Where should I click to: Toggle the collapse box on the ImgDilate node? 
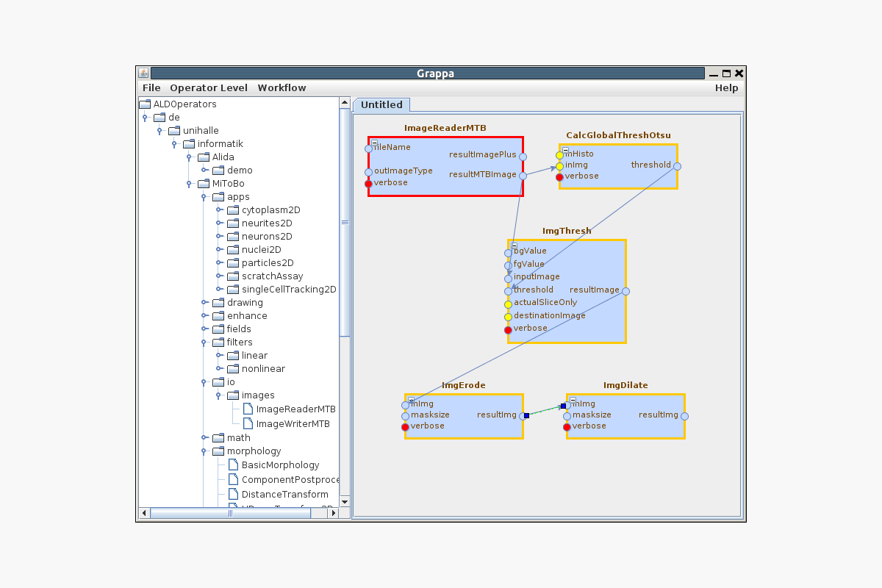[573, 399]
